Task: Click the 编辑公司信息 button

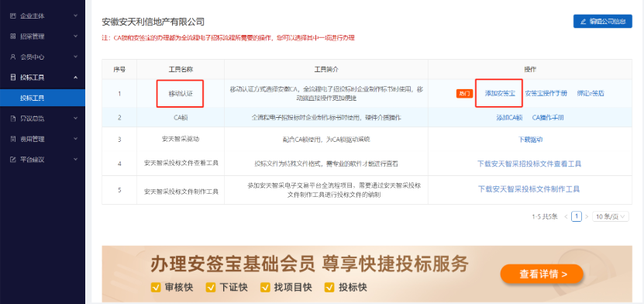Action: 602,22
